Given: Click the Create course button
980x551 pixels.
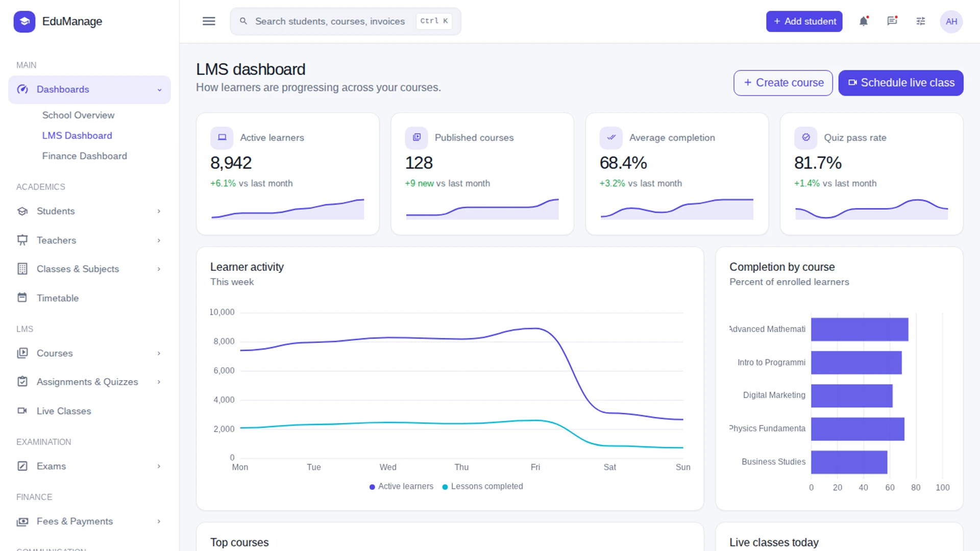Looking at the screenshot, I should click(x=783, y=83).
